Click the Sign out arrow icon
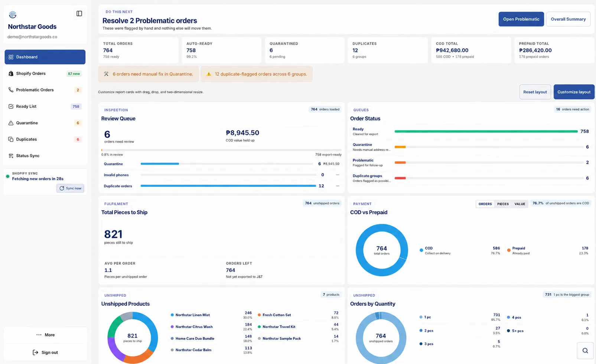Screen dimensions: 596x364 click(35, 352)
